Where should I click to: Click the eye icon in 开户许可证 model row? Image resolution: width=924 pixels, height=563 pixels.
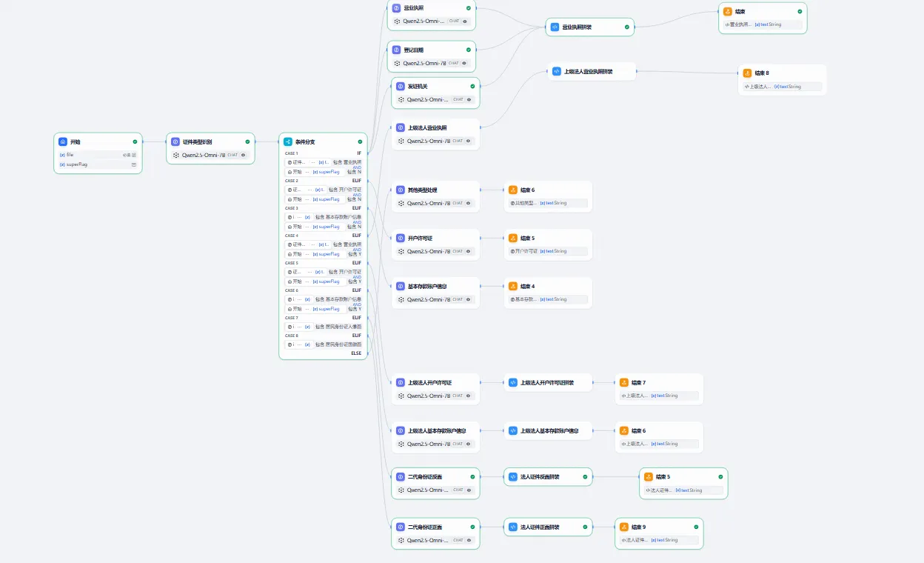[469, 252]
